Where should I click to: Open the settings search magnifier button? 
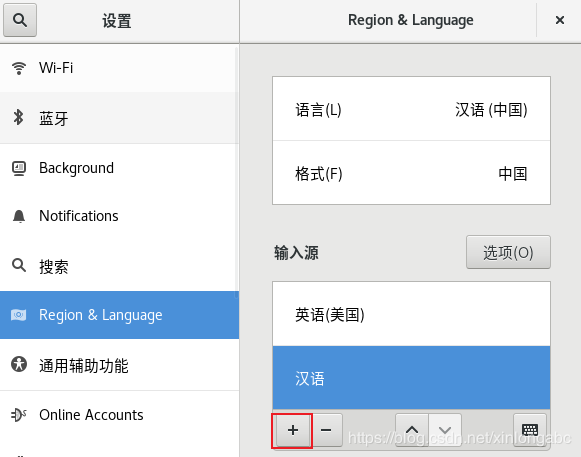pyautogui.click(x=20, y=20)
